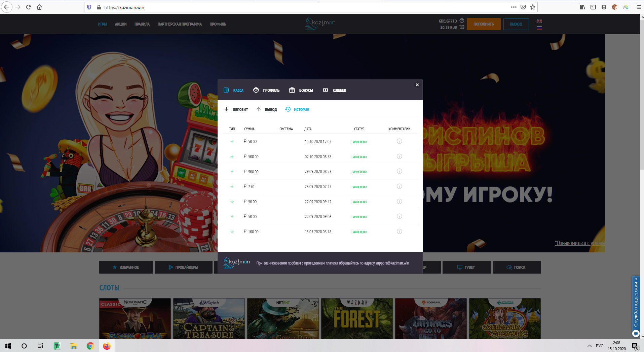Click the browser Back arrow
Image resolution: width=644 pixels, height=352 pixels.
[x=7, y=7]
